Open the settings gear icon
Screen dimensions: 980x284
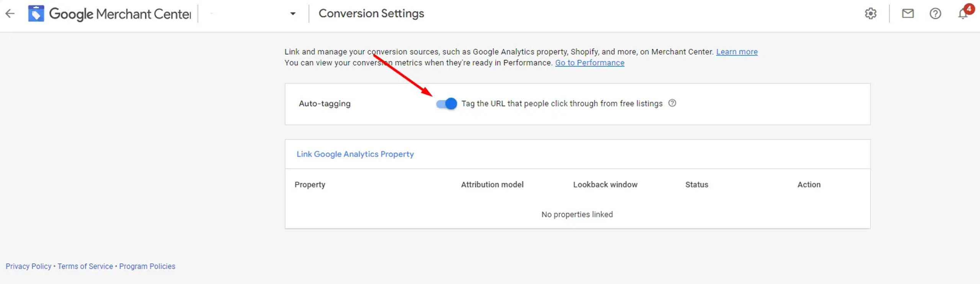[871, 14]
